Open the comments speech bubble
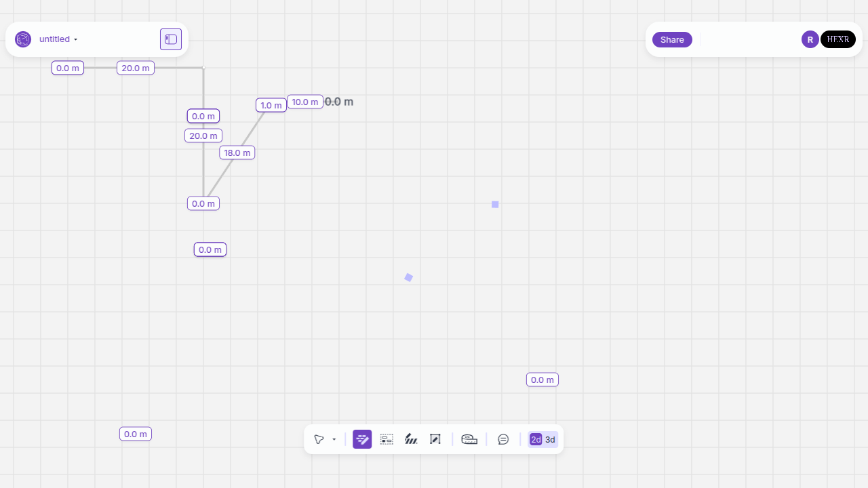 point(503,439)
